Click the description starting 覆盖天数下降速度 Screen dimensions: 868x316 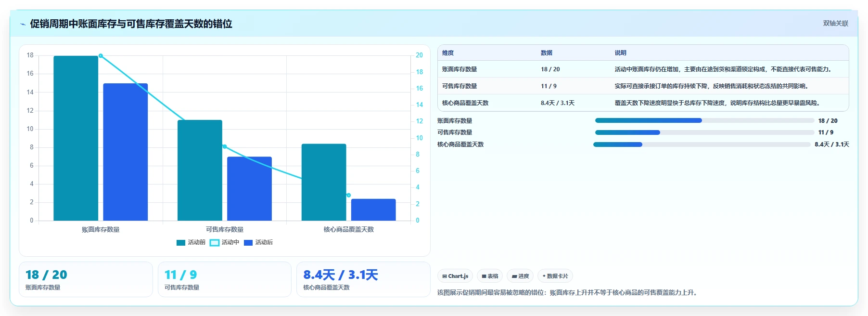coord(718,103)
